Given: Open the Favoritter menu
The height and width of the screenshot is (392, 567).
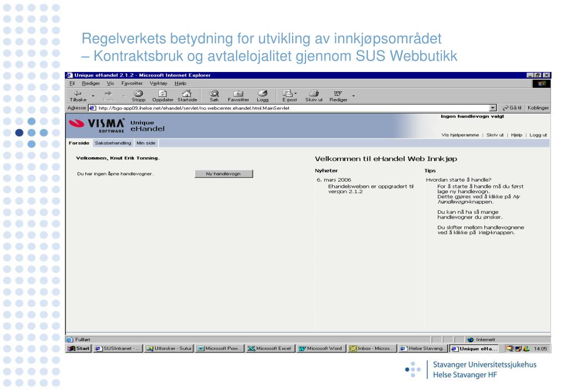Looking at the screenshot, I should click(x=132, y=84).
